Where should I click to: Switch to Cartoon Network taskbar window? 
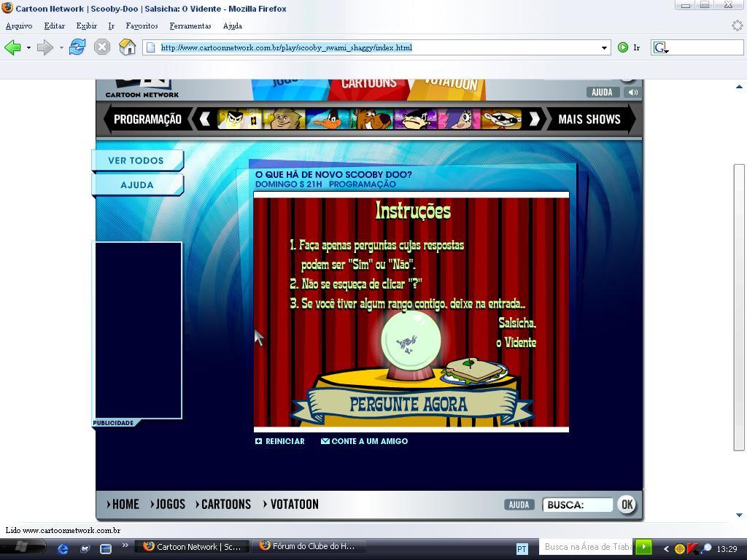tap(190, 547)
